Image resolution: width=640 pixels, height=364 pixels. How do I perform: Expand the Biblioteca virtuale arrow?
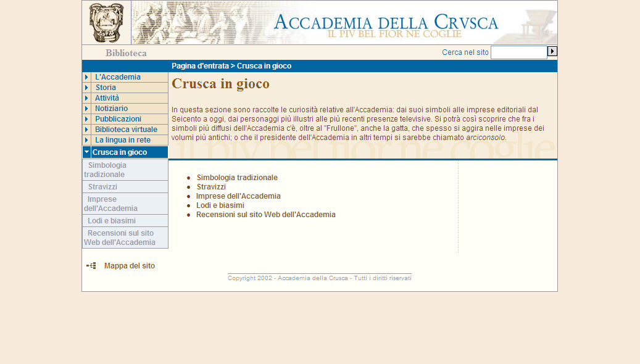(86, 130)
